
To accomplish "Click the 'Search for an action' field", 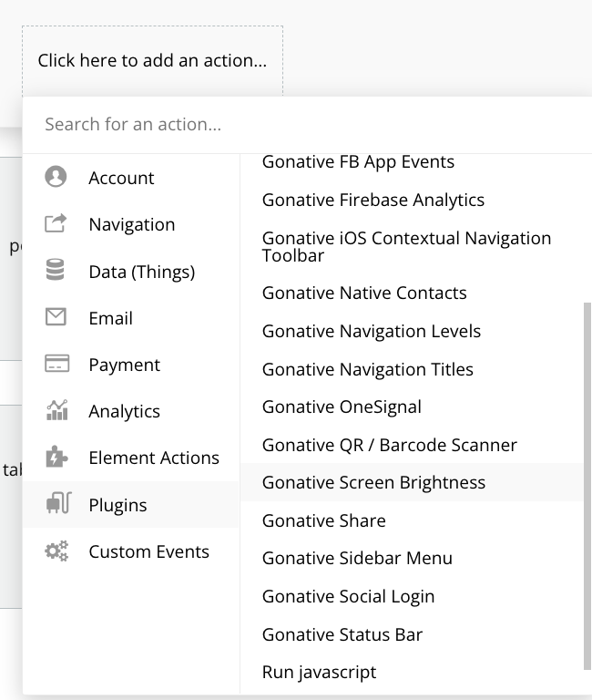I will point(307,125).
